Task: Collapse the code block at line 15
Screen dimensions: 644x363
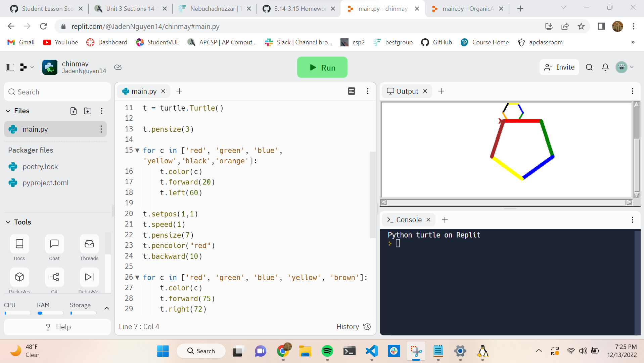Action: click(x=137, y=151)
